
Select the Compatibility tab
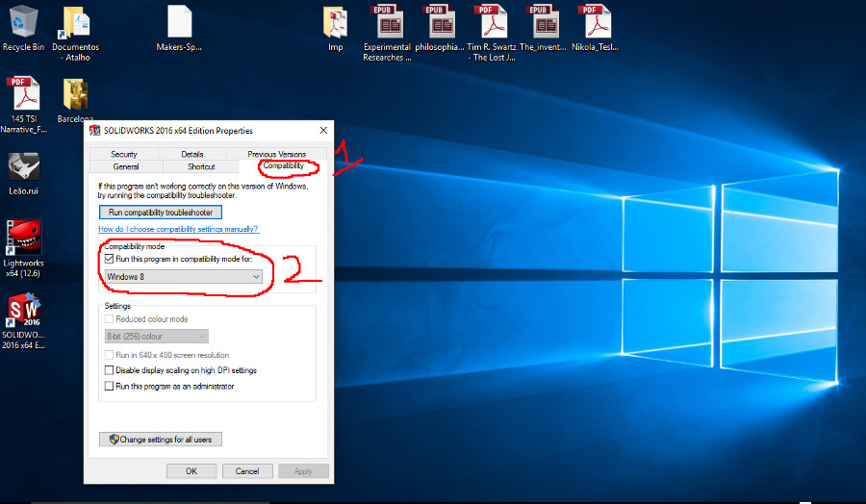tap(283, 165)
